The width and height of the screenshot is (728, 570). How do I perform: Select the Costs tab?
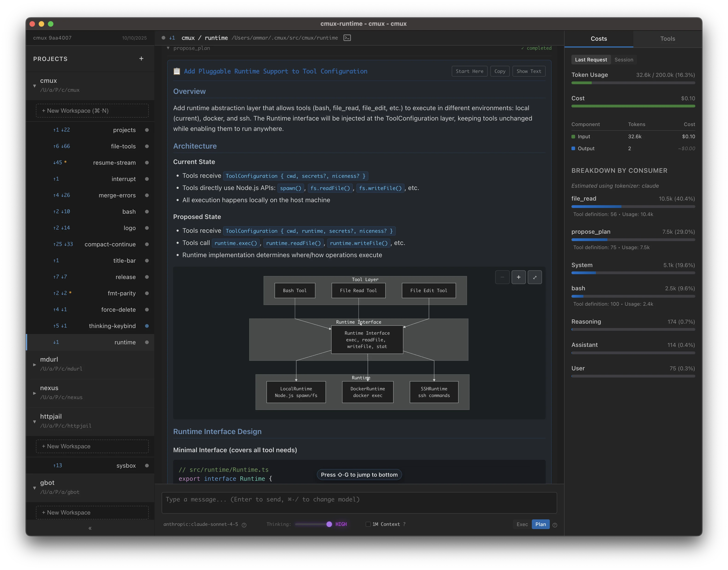598,38
